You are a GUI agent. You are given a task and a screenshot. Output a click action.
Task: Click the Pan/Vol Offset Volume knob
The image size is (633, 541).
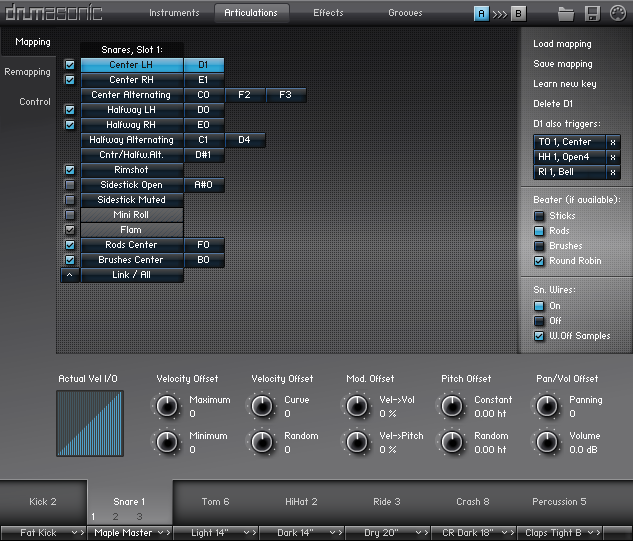[x=547, y=442]
